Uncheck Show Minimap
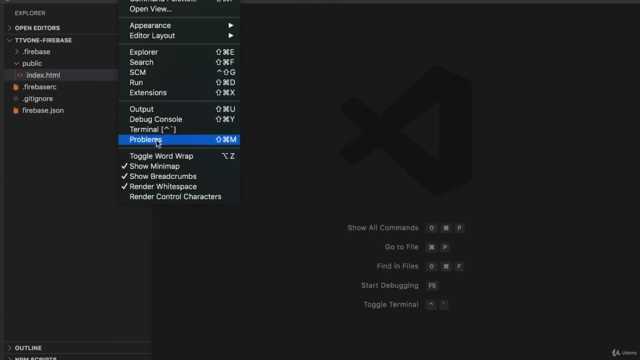 (x=179, y=166)
